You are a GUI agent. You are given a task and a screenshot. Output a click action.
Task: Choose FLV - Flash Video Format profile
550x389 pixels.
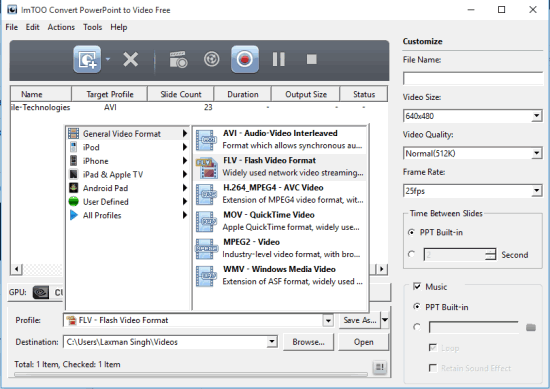(280, 167)
